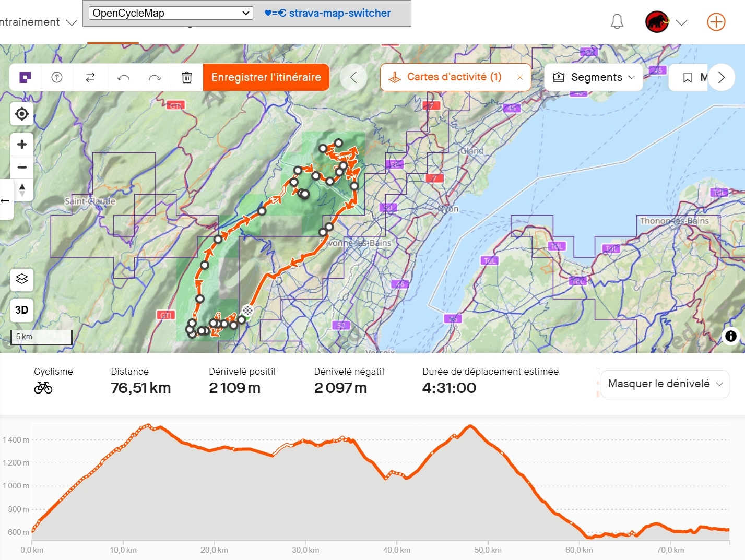The image size is (745, 560).
Task: Click the route finish checkered marker
Action: (247, 311)
